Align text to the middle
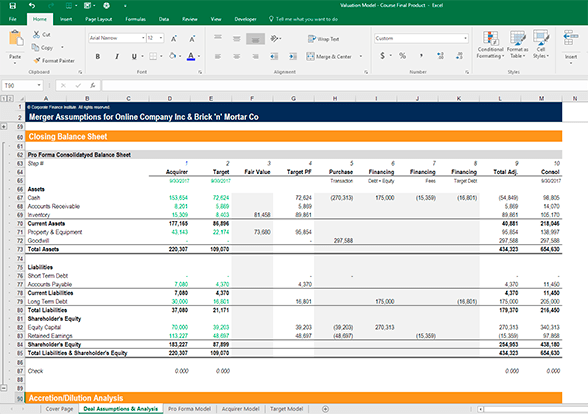The height and width of the screenshot is (414, 588). point(236,38)
